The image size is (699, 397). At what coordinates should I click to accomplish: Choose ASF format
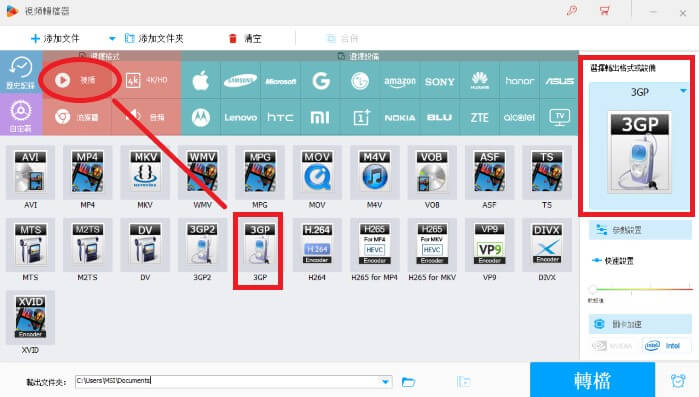point(489,172)
